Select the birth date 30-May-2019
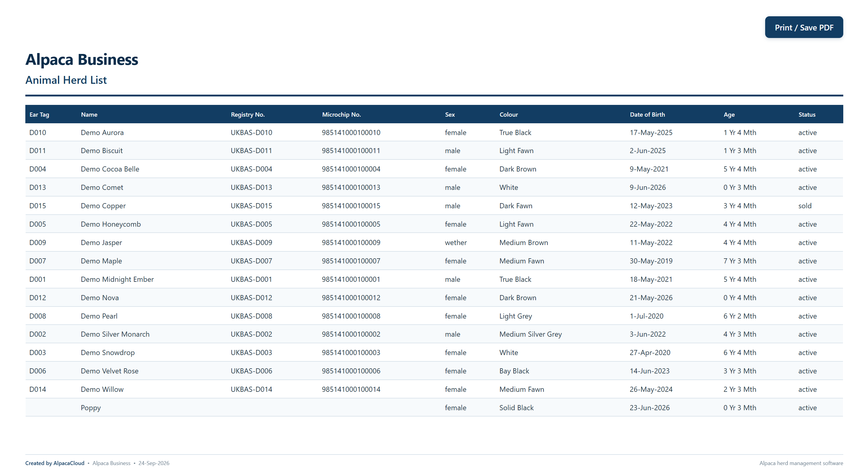This screenshot has width=868, height=475. [x=651, y=261]
